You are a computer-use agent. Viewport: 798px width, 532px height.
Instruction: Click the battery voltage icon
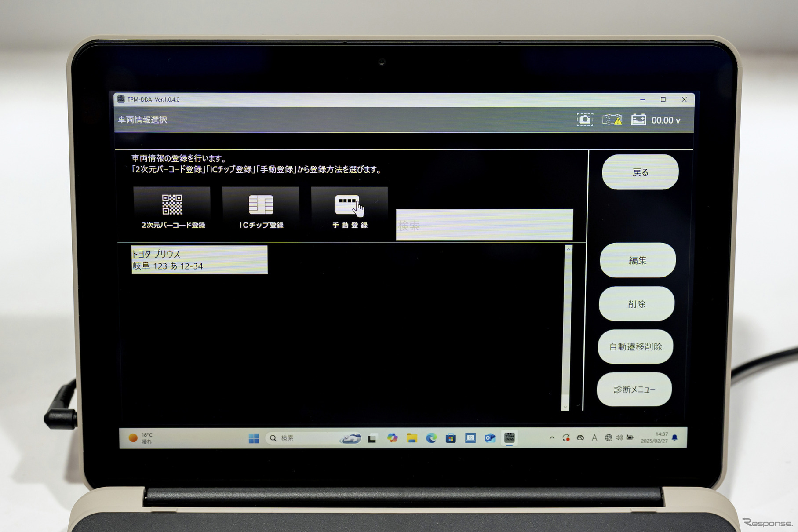point(638,120)
